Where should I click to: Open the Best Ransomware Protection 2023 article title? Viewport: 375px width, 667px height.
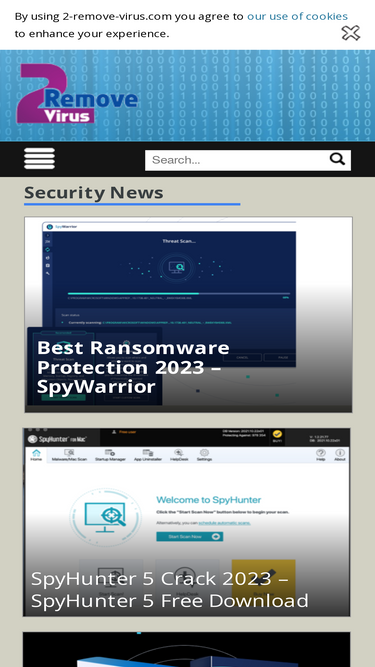pyautogui.click(x=133, y=367)
